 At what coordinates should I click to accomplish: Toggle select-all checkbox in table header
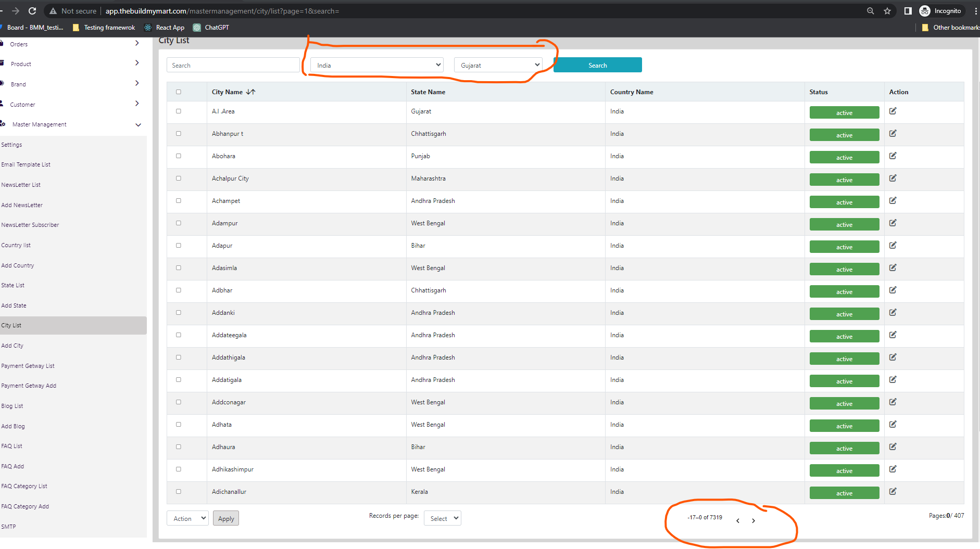(179, 92)
